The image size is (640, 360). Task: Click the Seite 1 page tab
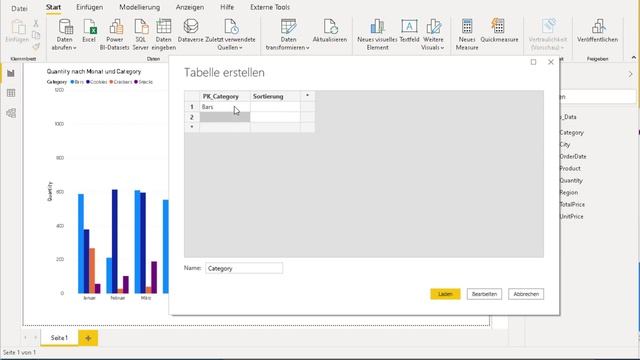click(x=59, y=338)
